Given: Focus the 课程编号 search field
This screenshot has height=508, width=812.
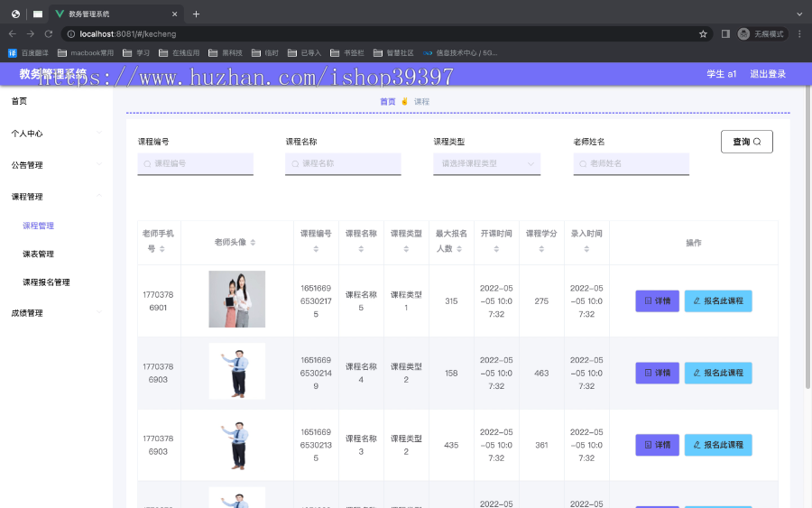Looking at the screenshot, I should (195, 163).
